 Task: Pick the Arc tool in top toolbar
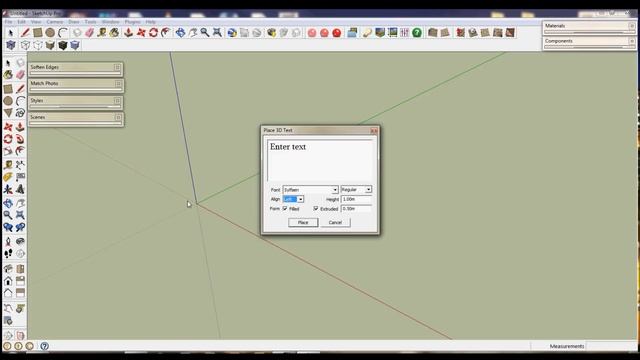tap(63, 33)
